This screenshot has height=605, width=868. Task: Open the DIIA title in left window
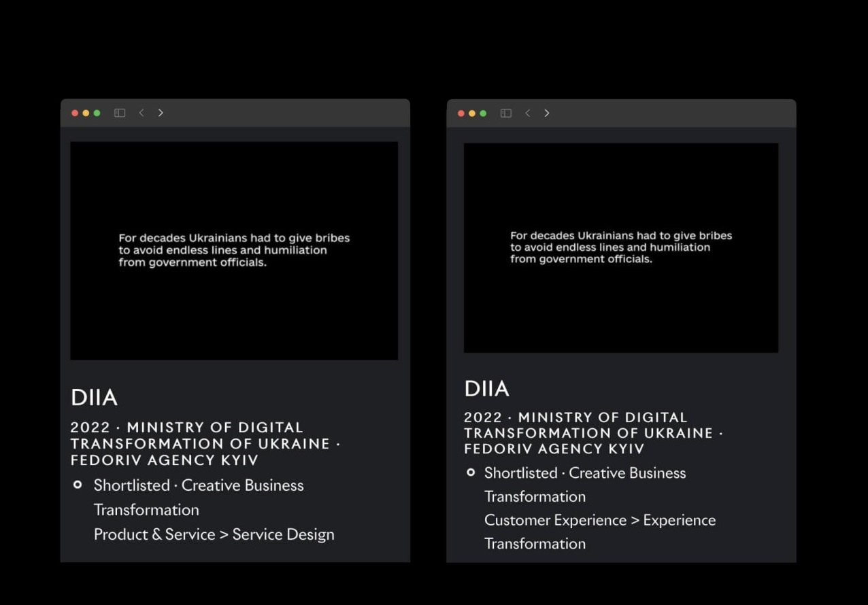(94, 398)
